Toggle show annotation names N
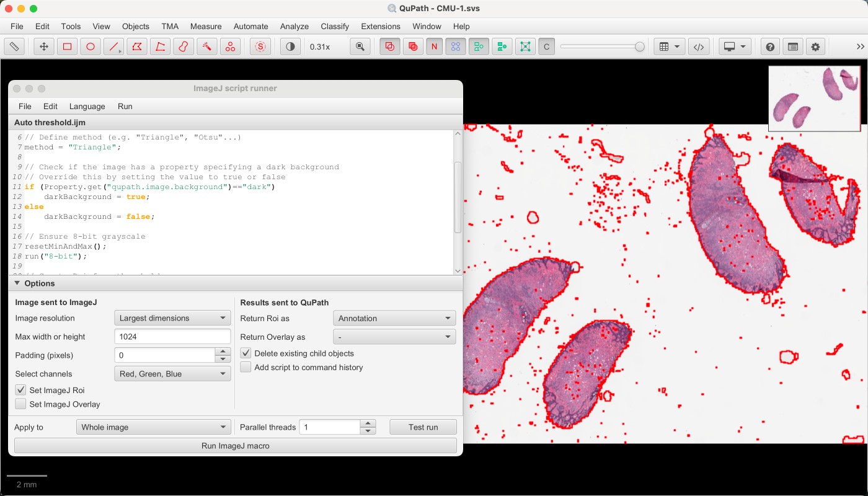 coord(435,46)
